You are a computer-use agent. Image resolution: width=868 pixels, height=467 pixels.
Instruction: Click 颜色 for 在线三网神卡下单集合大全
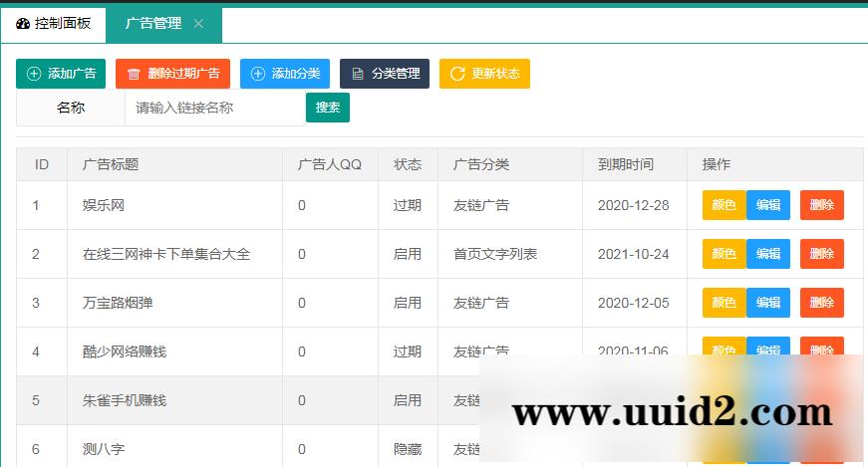point(723,254)
